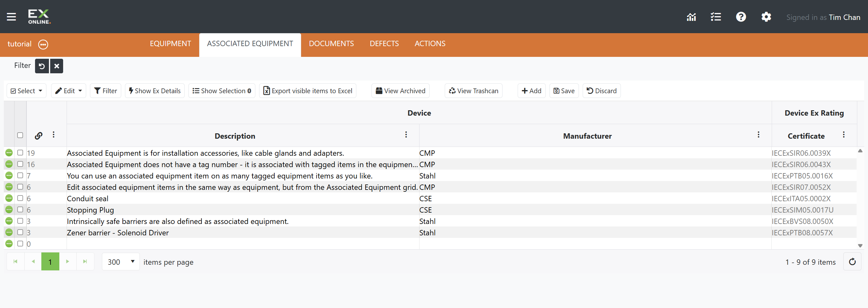Open the task checklist icon
Screen dimensions: 868x308
716,17
